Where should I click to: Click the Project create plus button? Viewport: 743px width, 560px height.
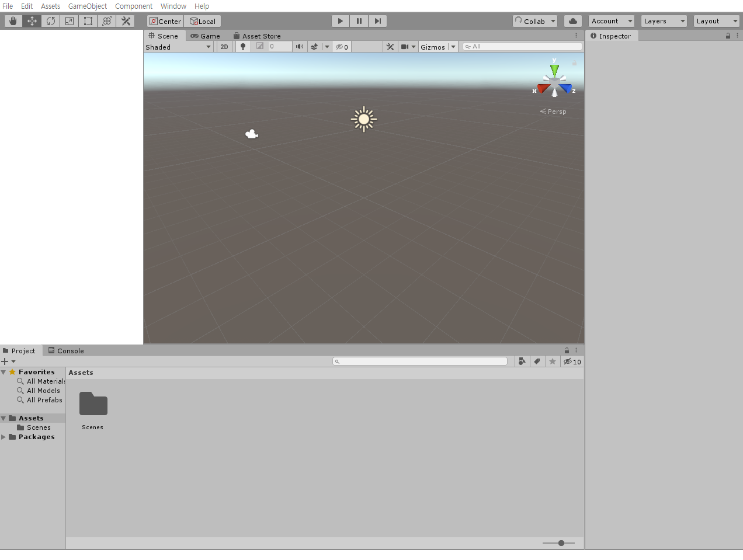tap(8, 361)
